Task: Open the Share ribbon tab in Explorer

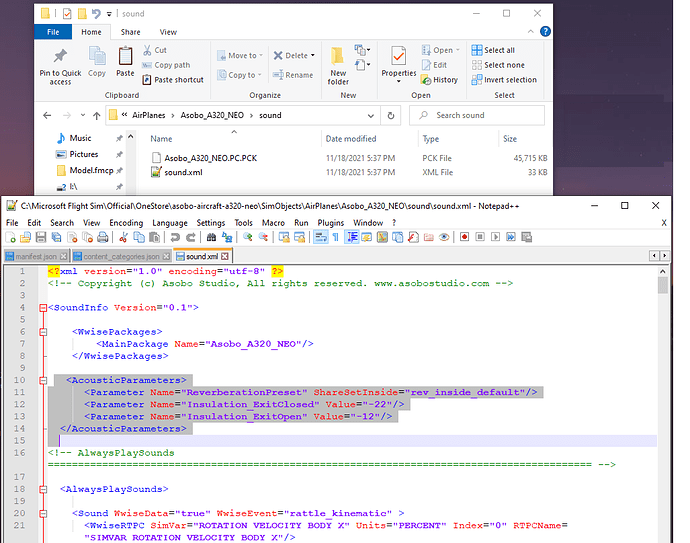Action: [x=131, y=32]
